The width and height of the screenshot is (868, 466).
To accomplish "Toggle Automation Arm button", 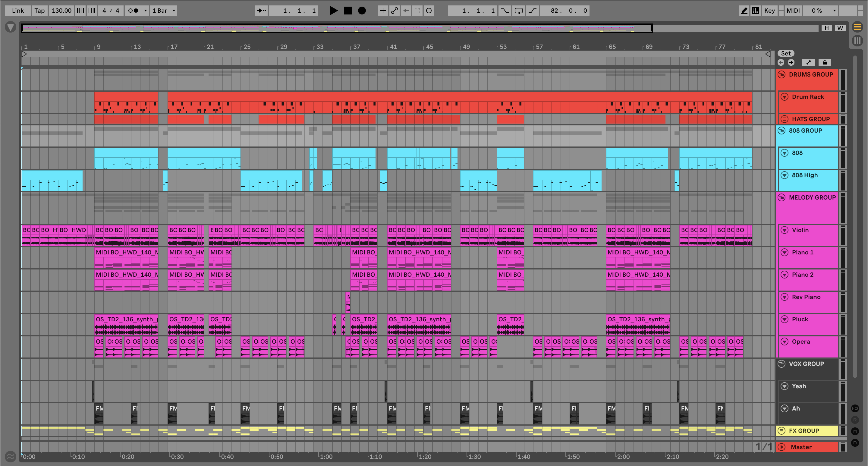I will [x=394, y=11].
